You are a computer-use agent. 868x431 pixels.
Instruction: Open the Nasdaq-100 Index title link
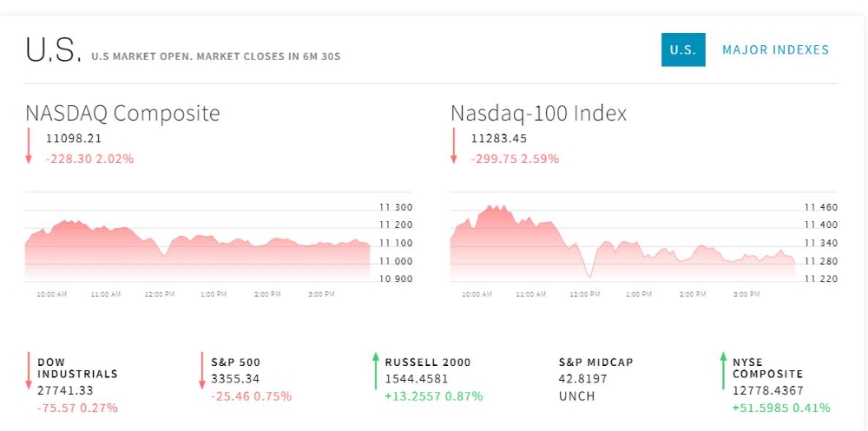[x=538, y=114]
